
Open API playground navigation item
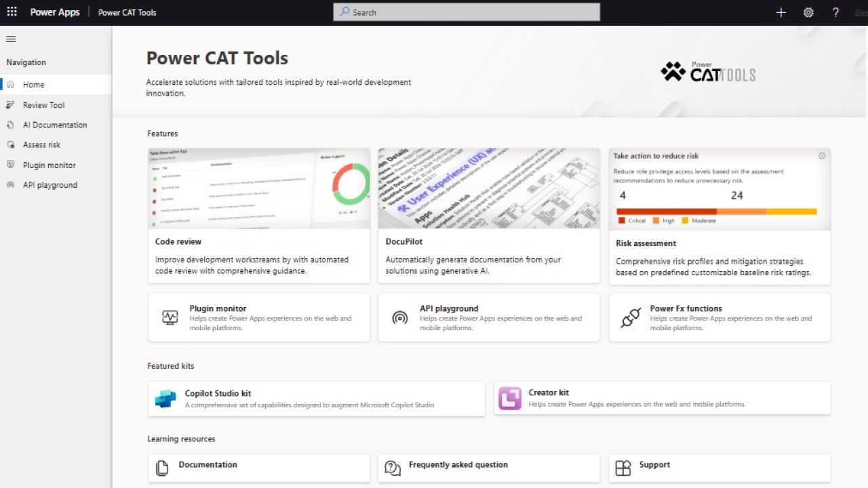(56, 185)
